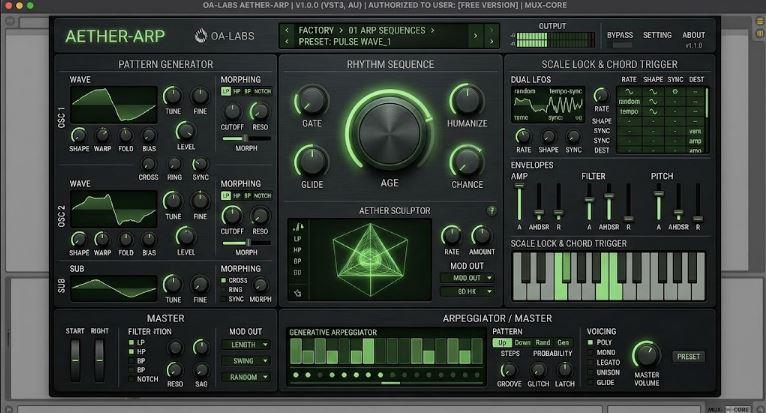Select the Up pattern tab
Viewport: 766px width, 413px height.
pos(502,343)
